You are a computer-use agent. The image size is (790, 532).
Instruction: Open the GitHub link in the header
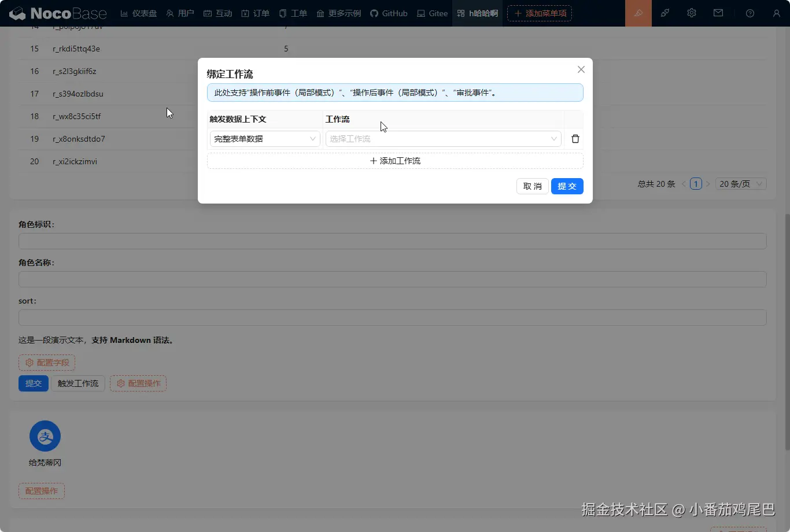389,13
